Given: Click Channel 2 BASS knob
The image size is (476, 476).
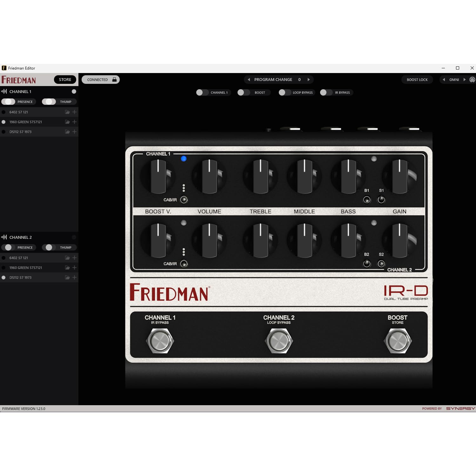Looking at the screenshot, I should click(x=348, y=240).
